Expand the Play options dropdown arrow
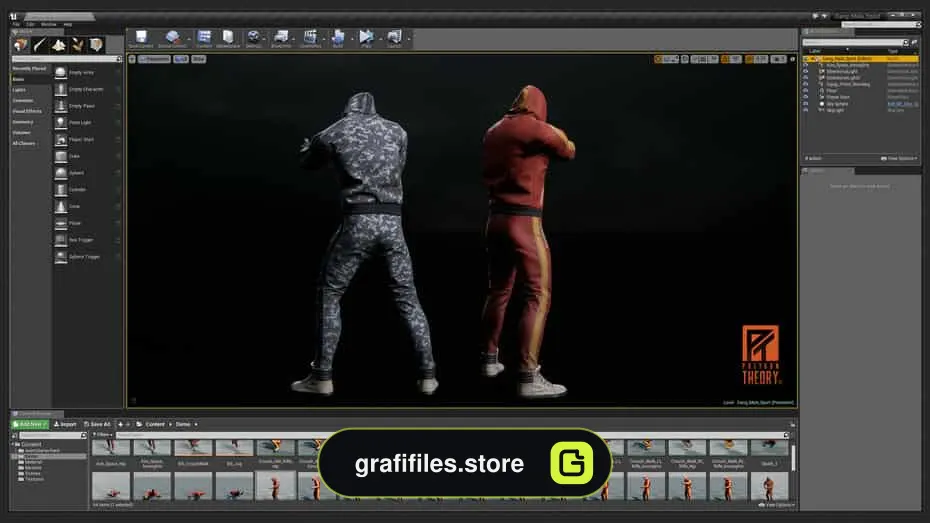 coord(380,39)
